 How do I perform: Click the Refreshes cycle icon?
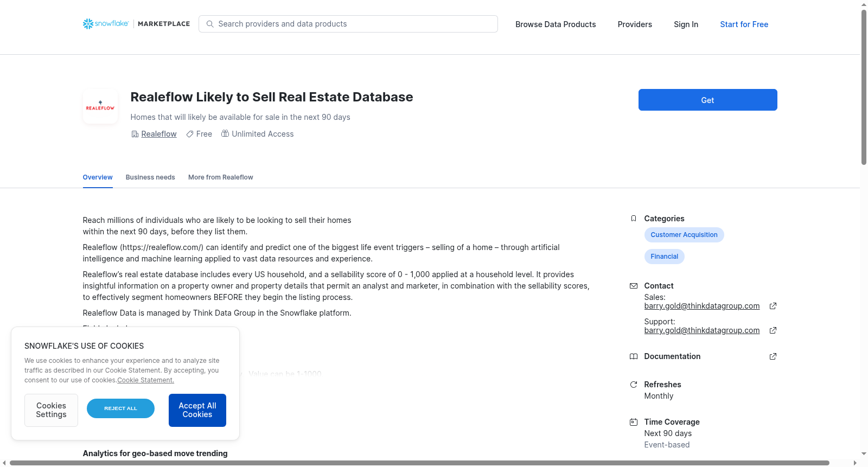pos(634,385)
